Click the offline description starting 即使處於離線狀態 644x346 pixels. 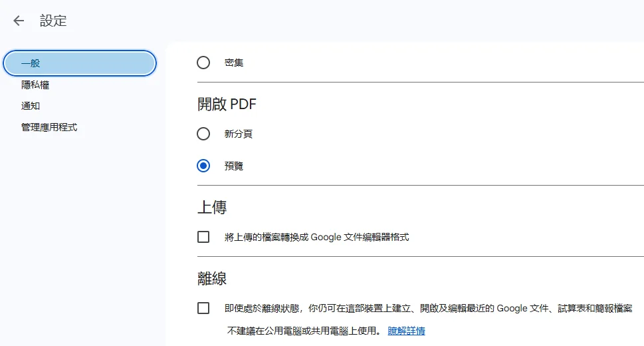click(429, 308)
